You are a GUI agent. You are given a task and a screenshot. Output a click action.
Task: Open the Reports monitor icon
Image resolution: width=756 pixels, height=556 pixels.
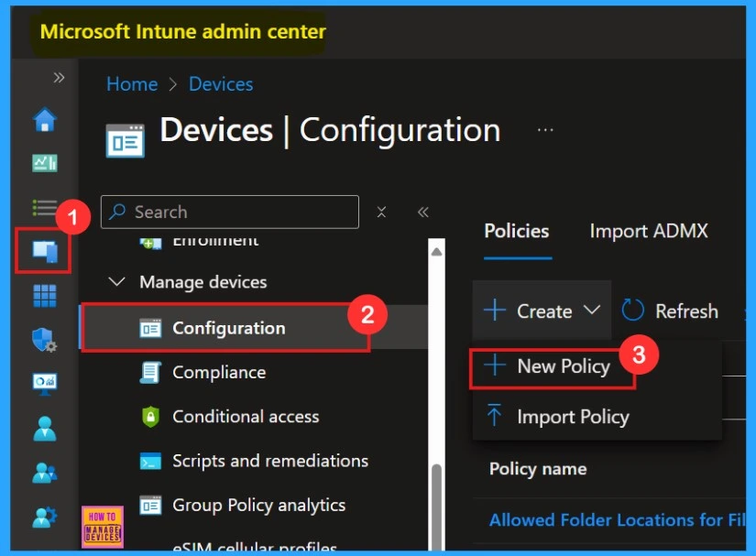point(45,384)
